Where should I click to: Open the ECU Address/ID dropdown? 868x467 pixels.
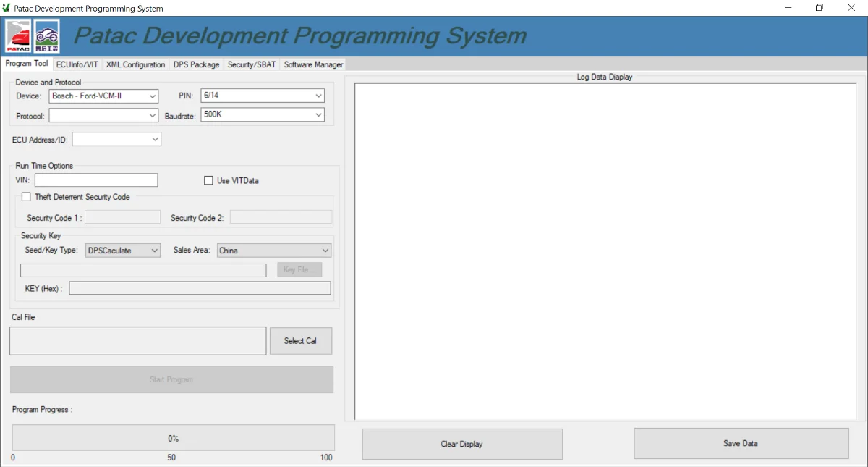click(116, 139)
